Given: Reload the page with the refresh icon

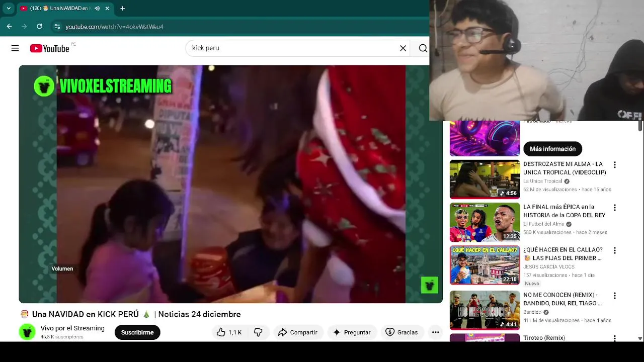Looking at the screenshot, I should 39,26.
